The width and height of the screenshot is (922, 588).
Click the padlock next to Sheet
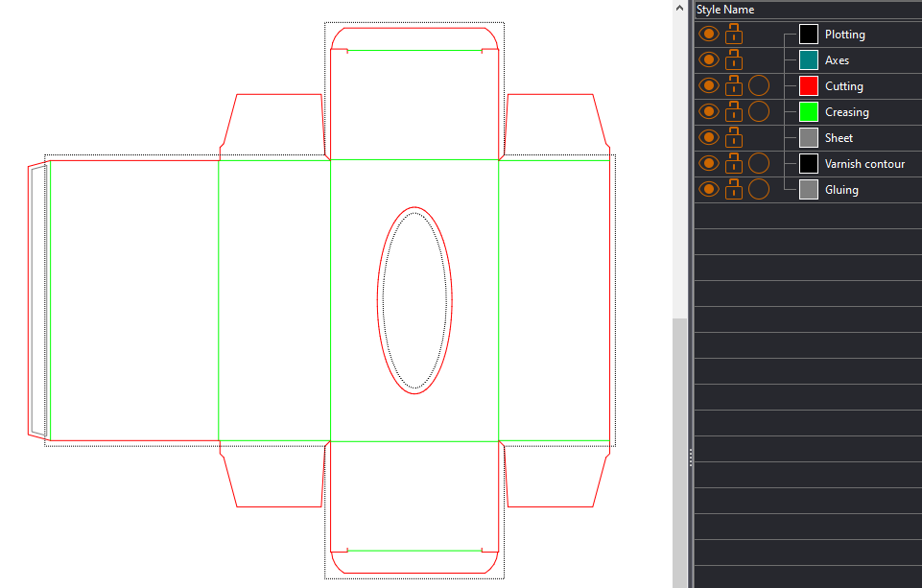click(733, 137)
